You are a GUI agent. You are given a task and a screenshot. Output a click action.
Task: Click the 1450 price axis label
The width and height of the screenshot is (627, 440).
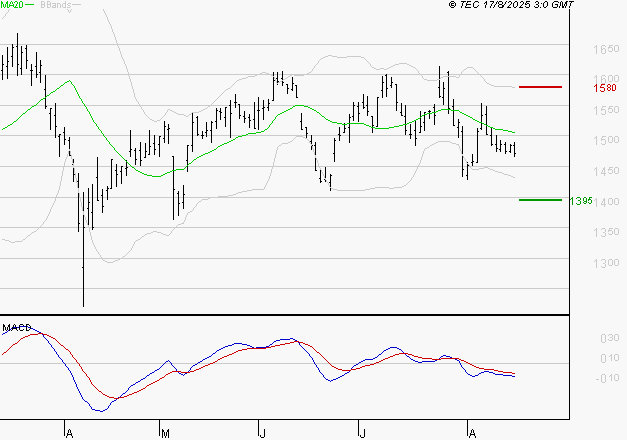(x=606, y=171)
